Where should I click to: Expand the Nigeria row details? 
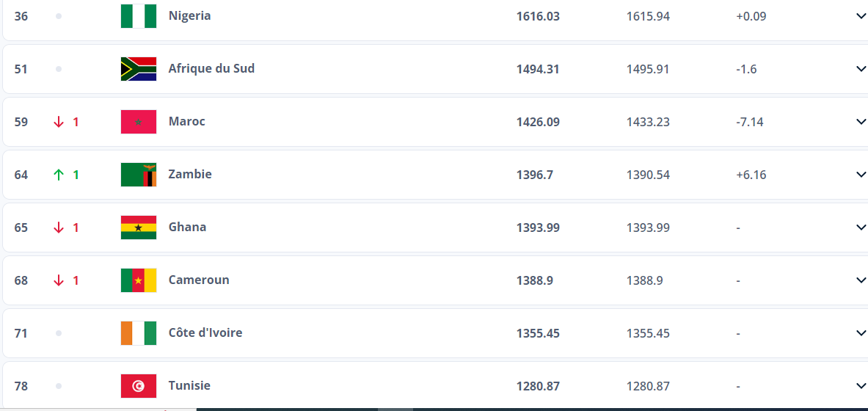click(x=861, y=16)
